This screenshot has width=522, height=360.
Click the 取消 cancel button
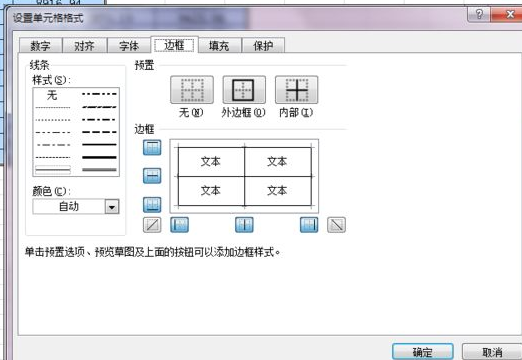(492, 352)
